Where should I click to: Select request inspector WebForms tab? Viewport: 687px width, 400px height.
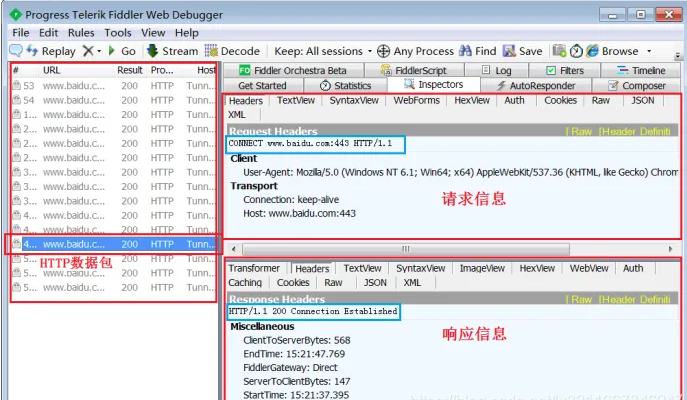tap(416, 100)
